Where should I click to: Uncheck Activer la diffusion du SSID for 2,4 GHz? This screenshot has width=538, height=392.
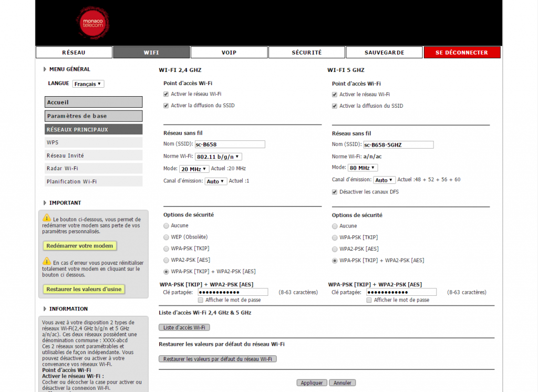click(166, 105)
